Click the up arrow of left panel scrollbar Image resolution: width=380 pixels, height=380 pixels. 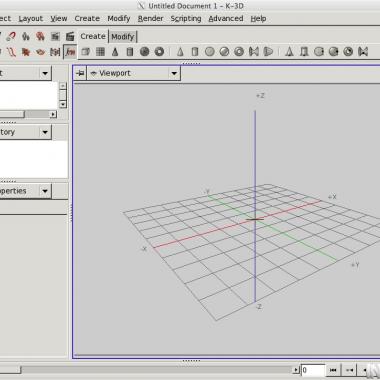[63, 86]
